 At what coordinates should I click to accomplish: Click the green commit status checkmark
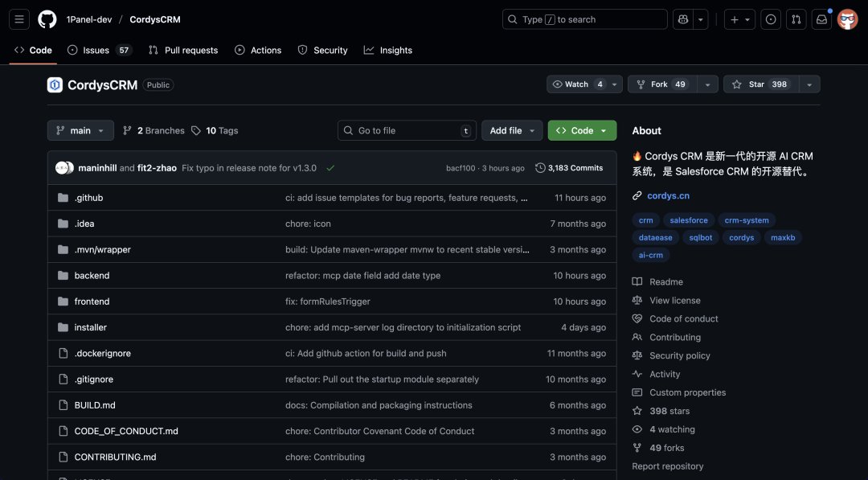(330, 168)
